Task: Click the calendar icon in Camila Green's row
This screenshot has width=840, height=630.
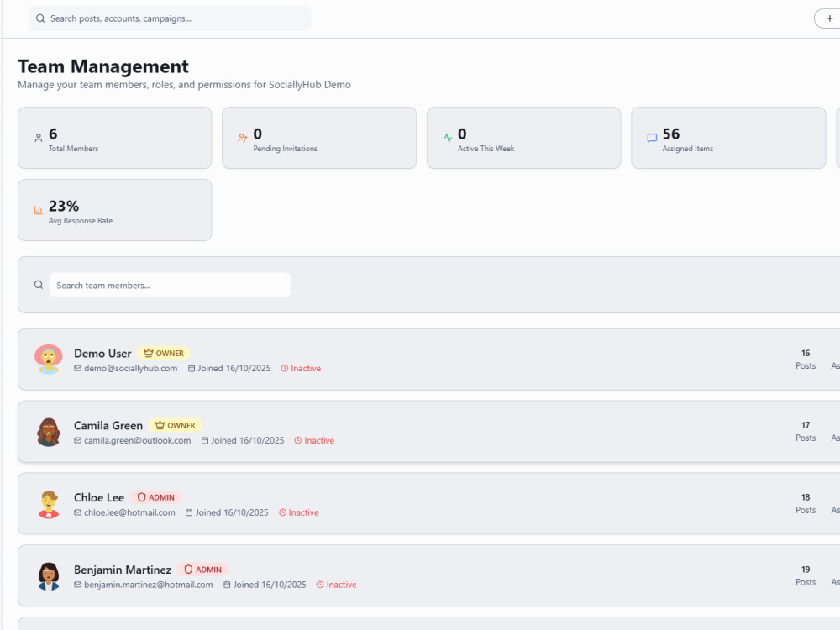Action: point(205,441)
